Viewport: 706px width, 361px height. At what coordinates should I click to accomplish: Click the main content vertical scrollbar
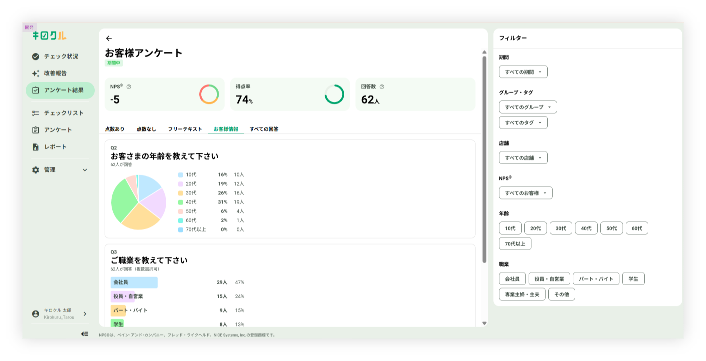pyautogui.click(x=484, y=158)
